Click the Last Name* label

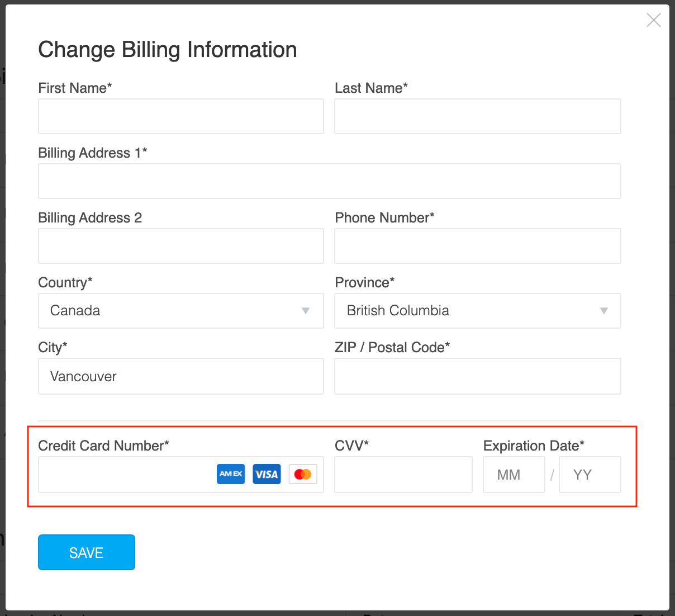click(x=371, y=88)
